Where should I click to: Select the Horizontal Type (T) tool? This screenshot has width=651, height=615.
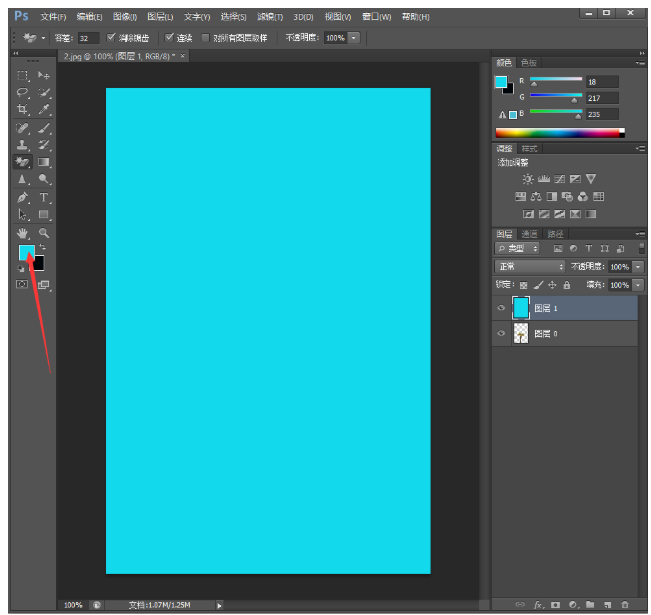pyautogui.click(x=44, y=198)
